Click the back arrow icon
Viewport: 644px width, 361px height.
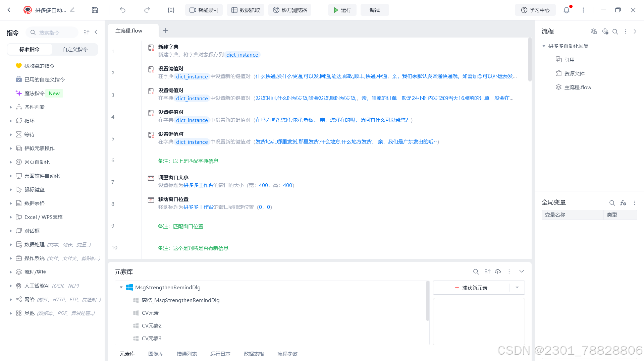pos(9,10)
